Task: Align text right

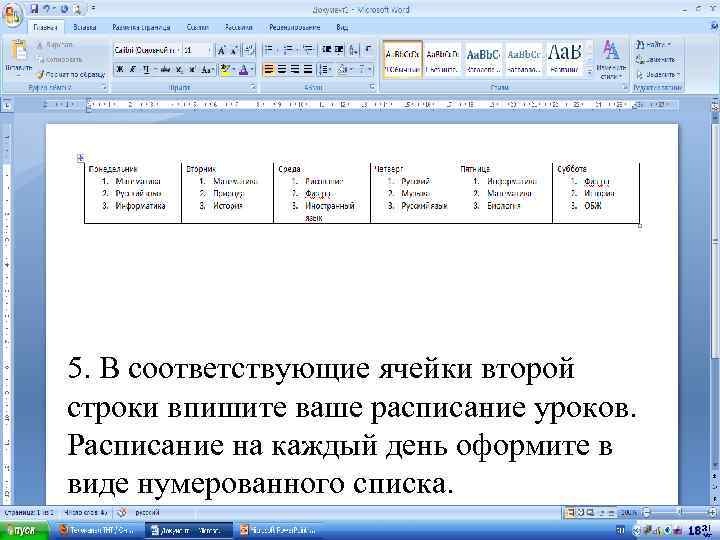Action: click(x=295, y=69)
